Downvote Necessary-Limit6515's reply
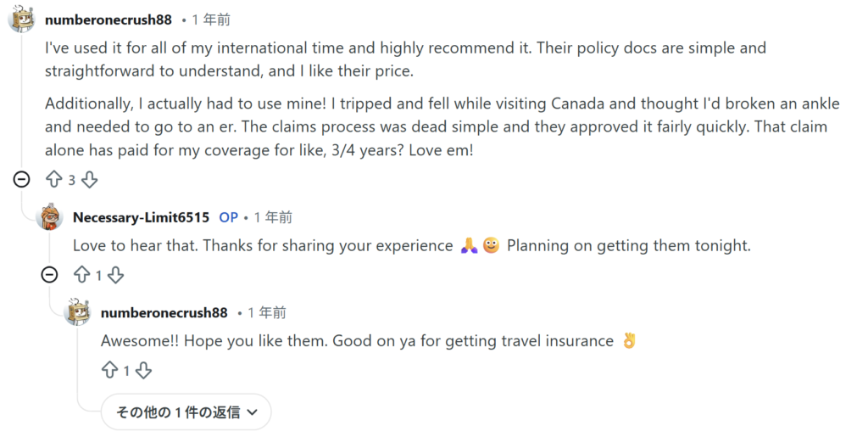The image size is (868, 437). 116,275
